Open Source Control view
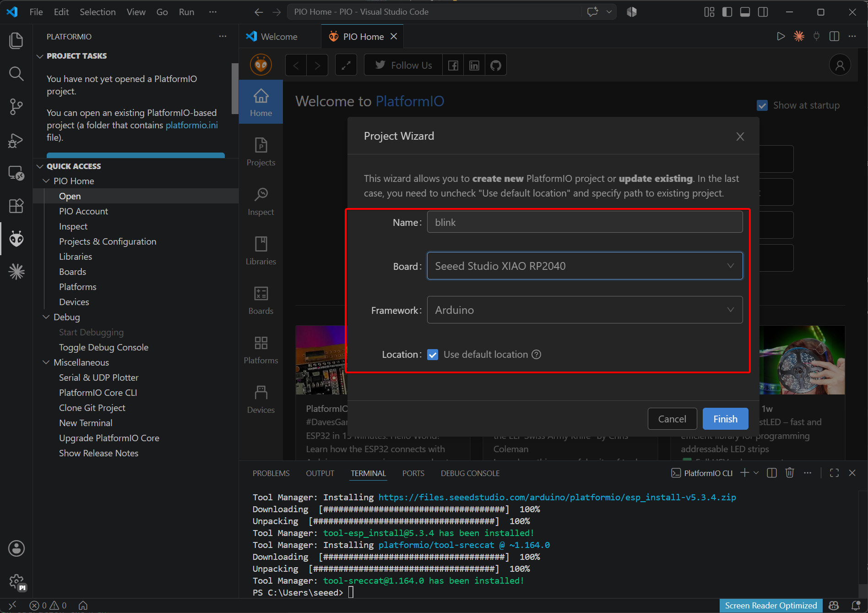The image size is (868, 613). [16, 106]
